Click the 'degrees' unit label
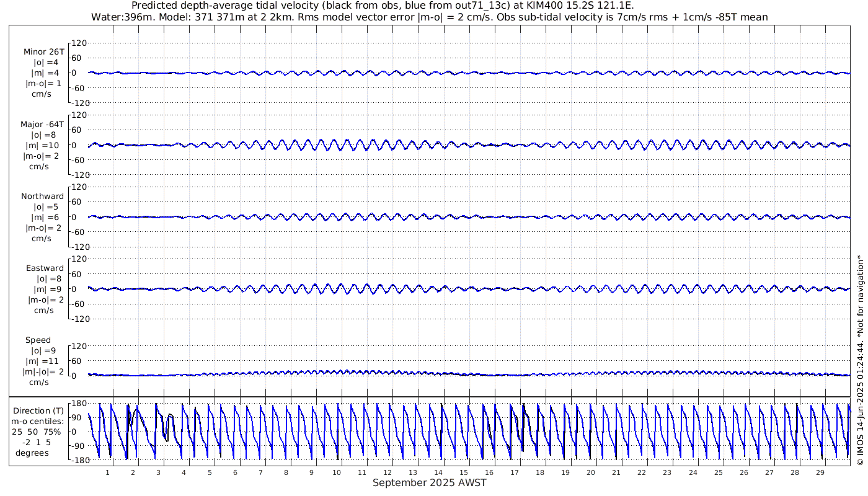 click(x=32, y=453)
